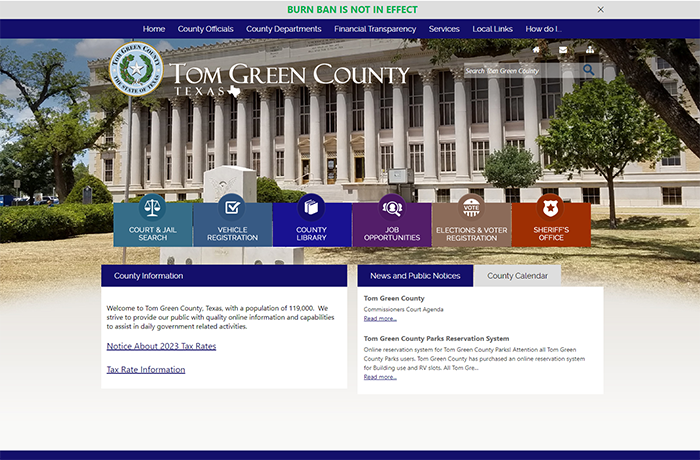
Task: Open Sheriff's Office tile
Action: click(x=551, y=225)
